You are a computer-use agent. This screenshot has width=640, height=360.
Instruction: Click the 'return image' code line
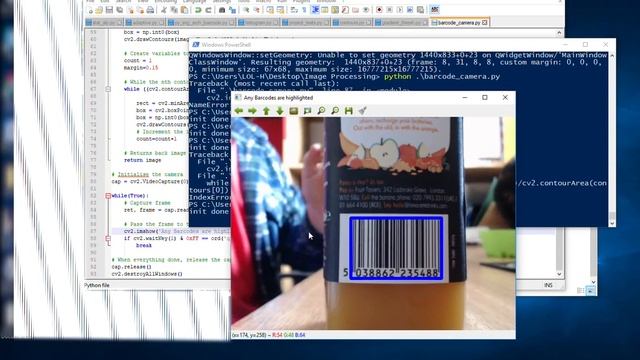coord(142,160)
